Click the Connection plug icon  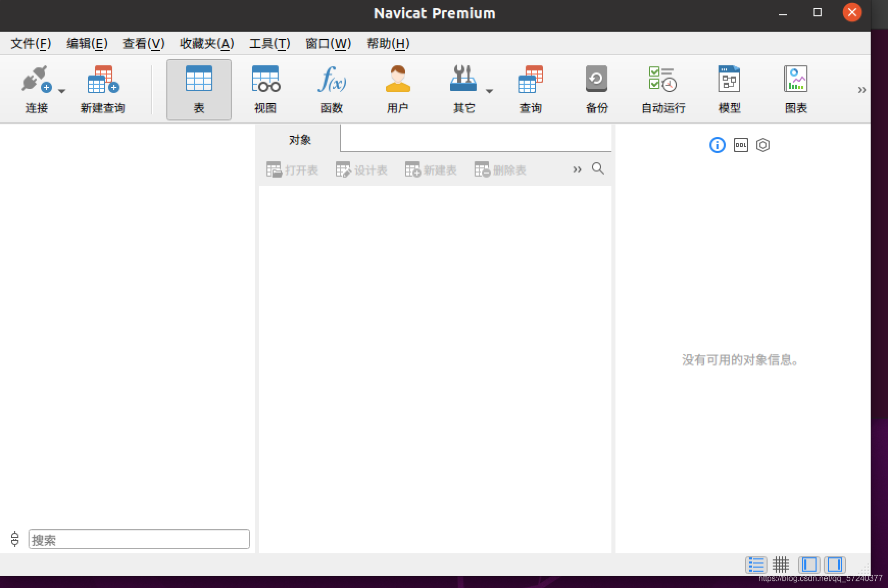[x=36, y=80]
